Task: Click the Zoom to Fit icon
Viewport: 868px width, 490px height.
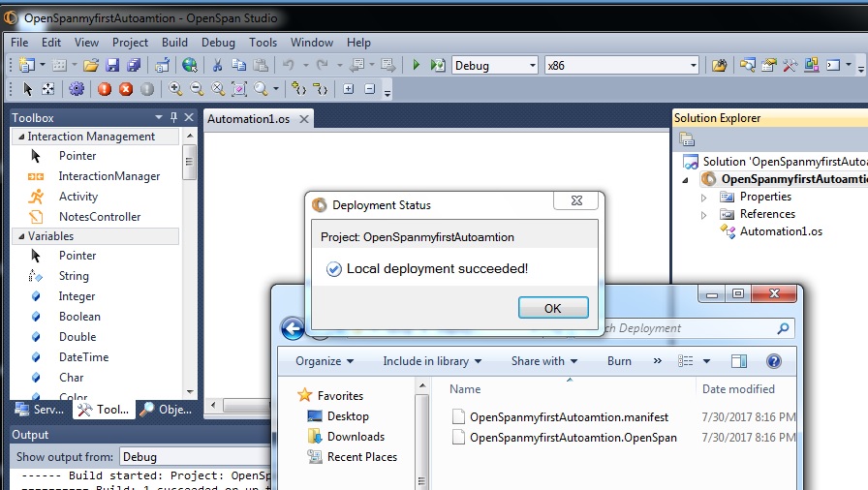Action: coord(239,89)
